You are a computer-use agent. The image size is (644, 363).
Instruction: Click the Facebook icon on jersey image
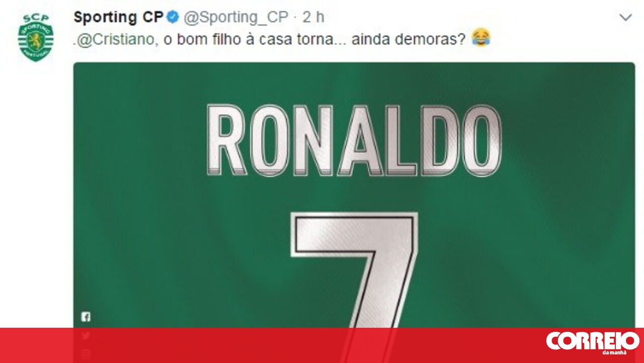click(x=86, y=317)
